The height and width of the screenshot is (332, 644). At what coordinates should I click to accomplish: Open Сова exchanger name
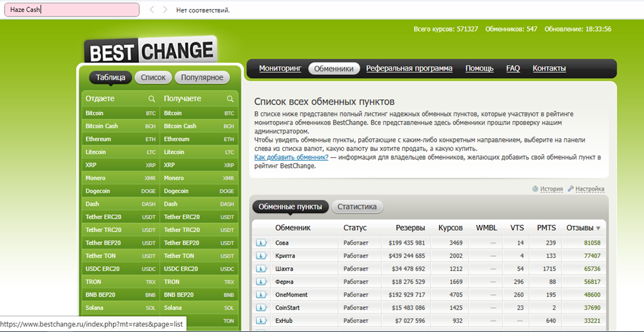(282, 243)
